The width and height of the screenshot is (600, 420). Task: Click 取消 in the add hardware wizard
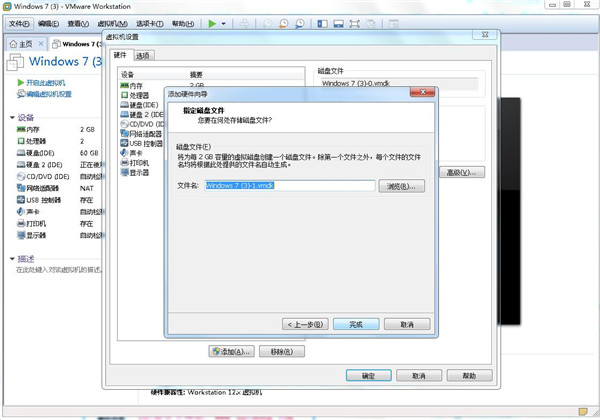point(407,324)
